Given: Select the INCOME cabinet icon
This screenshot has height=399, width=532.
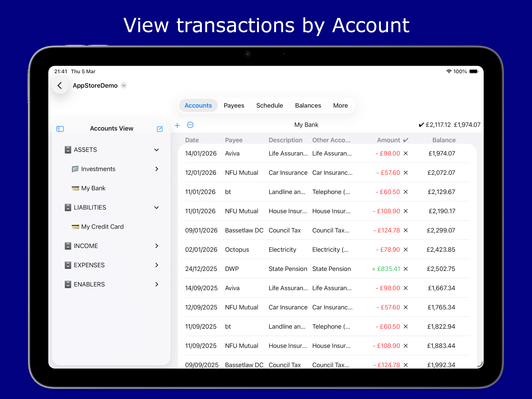Looking at the screenshot, I should point(68,246).
